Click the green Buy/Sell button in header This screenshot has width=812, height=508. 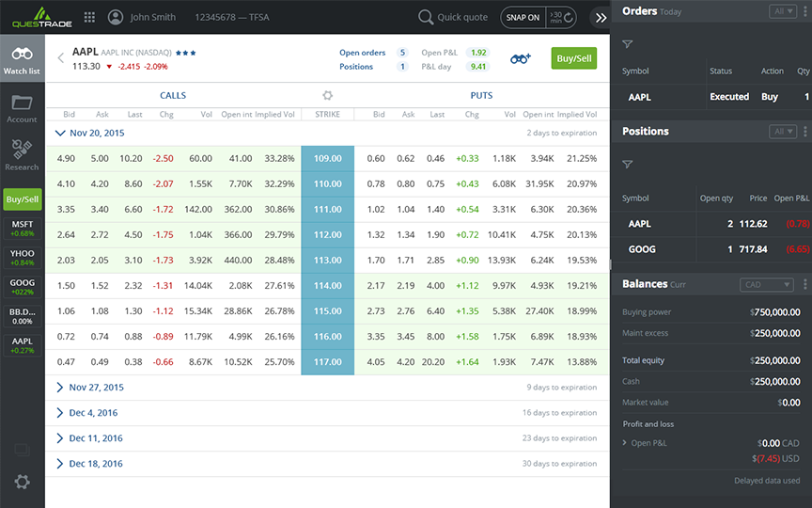point(574,58)
